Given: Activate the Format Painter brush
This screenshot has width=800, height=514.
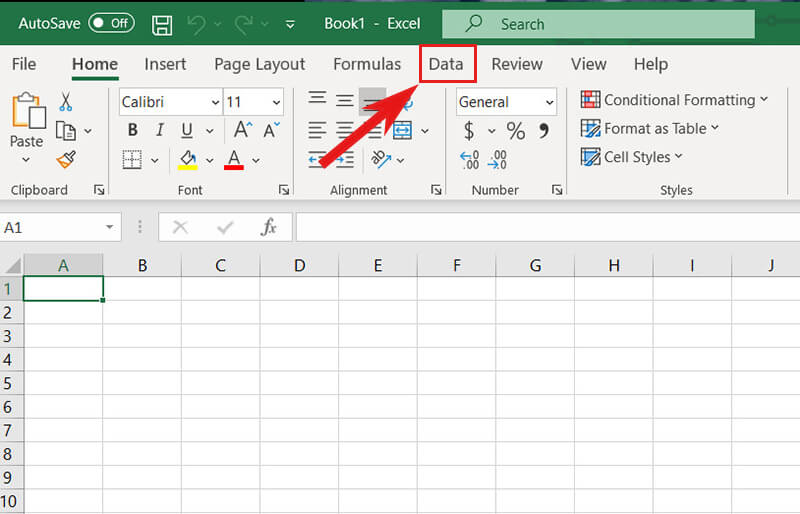Looking at the screenshot, I should [66, 159].
